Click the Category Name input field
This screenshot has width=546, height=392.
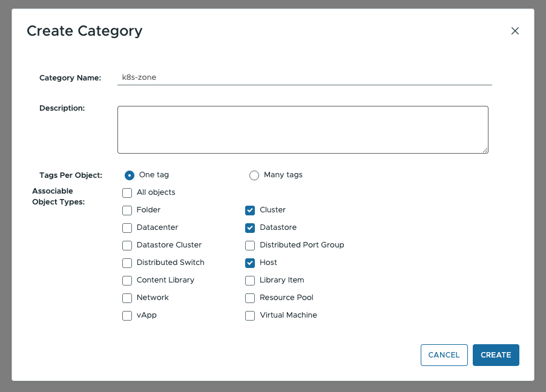click(303, 77)
